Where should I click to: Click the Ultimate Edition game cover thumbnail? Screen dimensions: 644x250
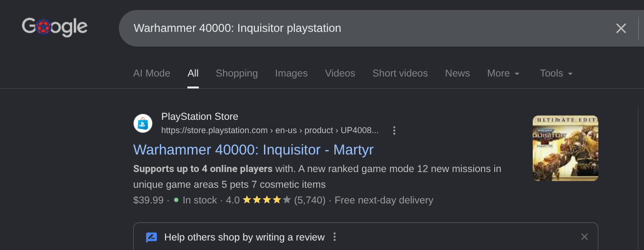click(x=566, y=148)
